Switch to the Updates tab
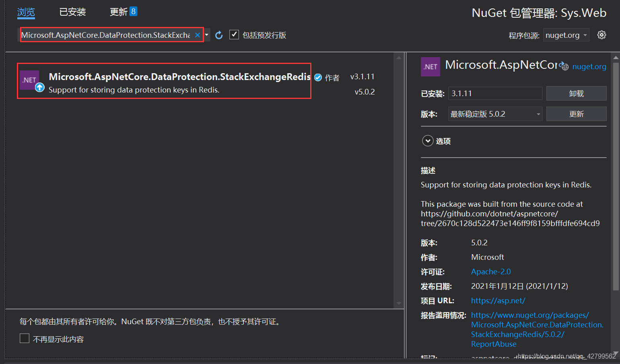The height and width of the screenshot is (364, 620). click(124, 12)
